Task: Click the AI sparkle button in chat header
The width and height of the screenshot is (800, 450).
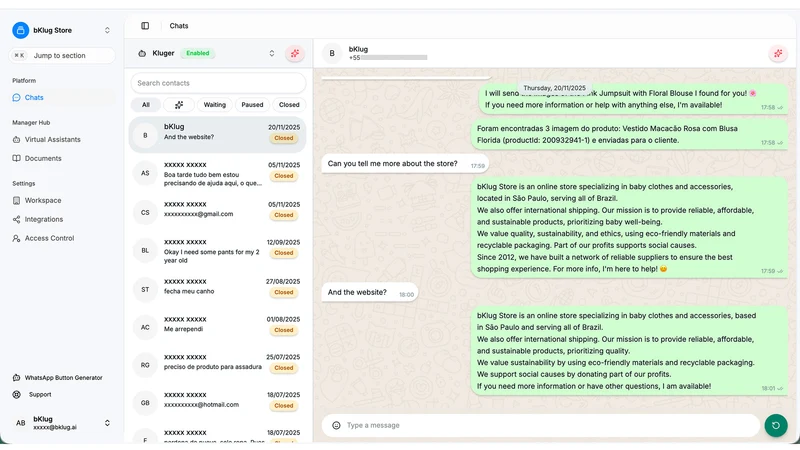Action: point(778,53)
